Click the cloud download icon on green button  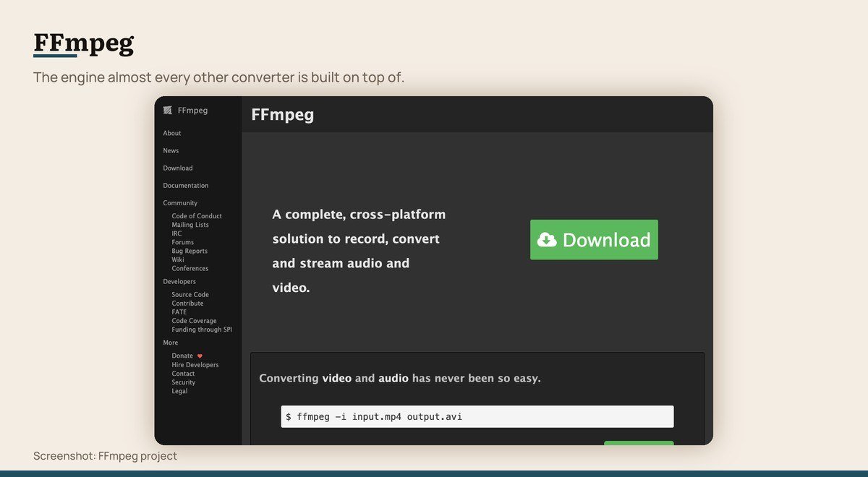tap(548, 240)
